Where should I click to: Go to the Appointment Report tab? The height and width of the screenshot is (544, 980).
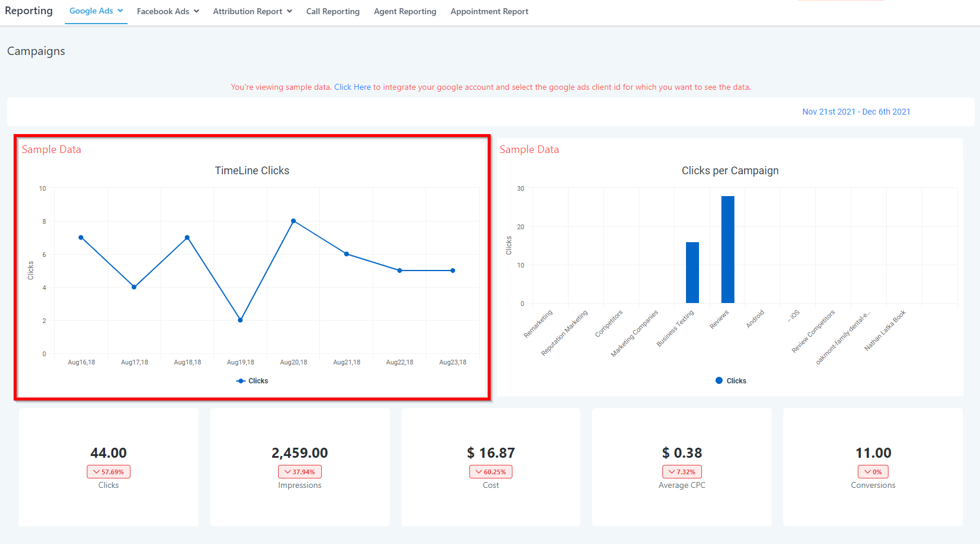(489, 11)
